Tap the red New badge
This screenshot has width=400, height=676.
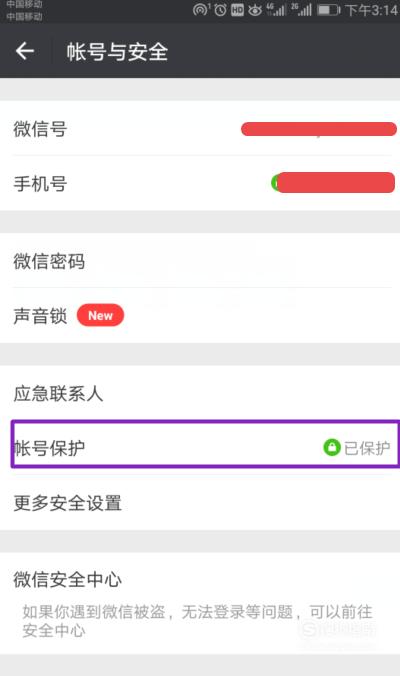coord(100,315)
